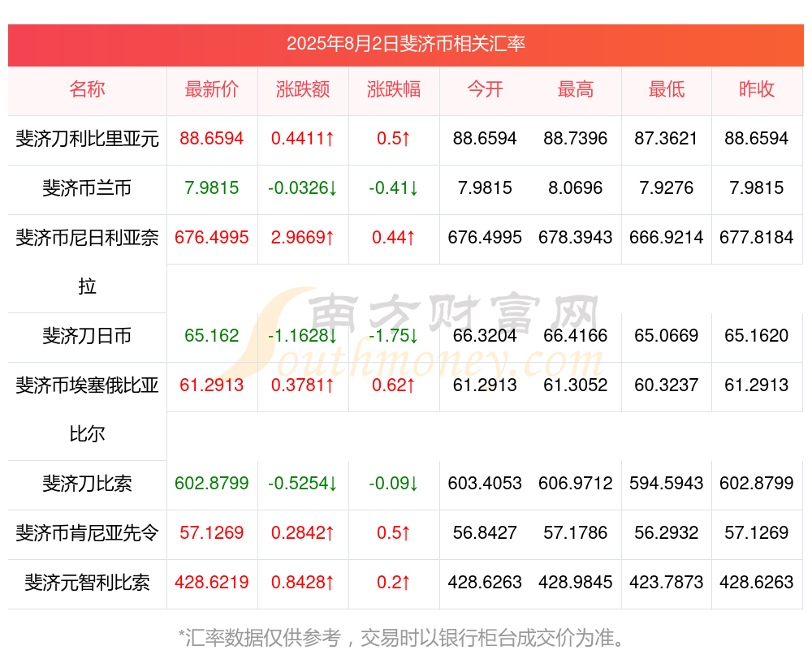This screenshot has height=663, width=812.
Task: Click highest value 57.1786
Action: point(576,532)
